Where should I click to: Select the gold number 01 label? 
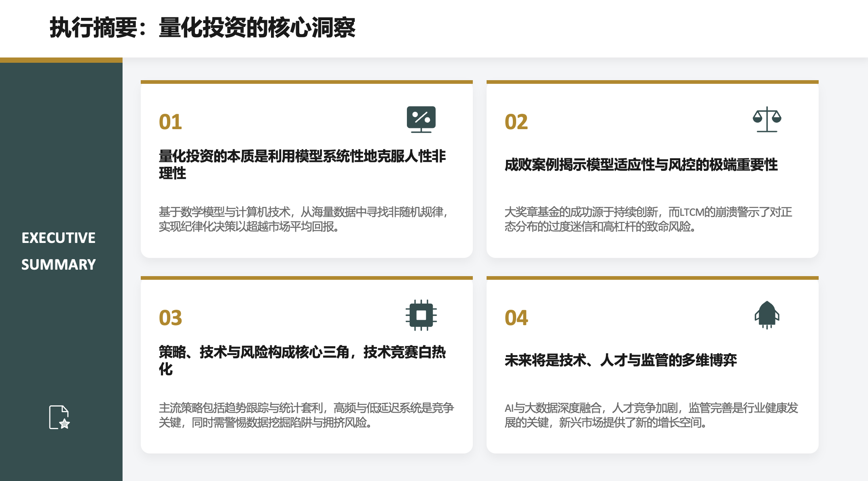(170, 122)
